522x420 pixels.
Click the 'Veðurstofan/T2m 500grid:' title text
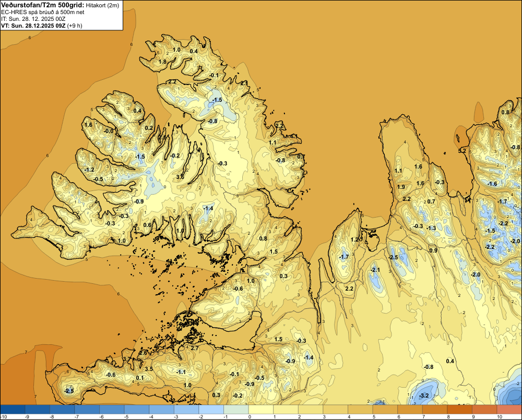(43, 5)
